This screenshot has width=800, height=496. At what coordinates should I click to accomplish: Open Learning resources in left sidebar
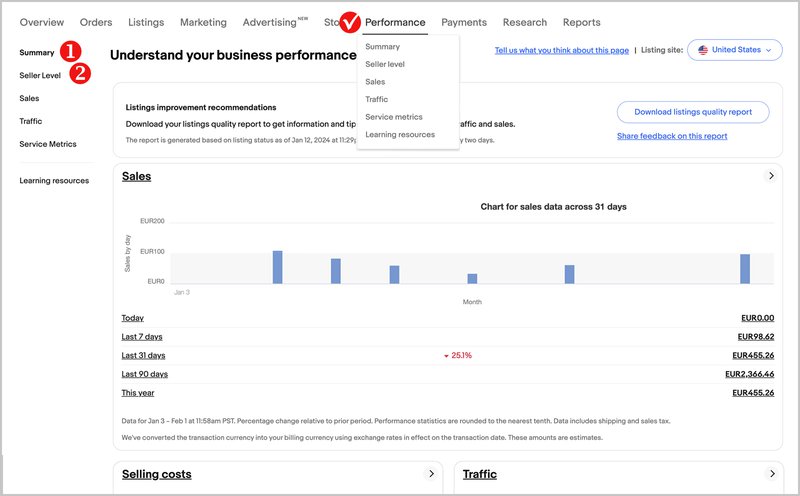point(54,181)
